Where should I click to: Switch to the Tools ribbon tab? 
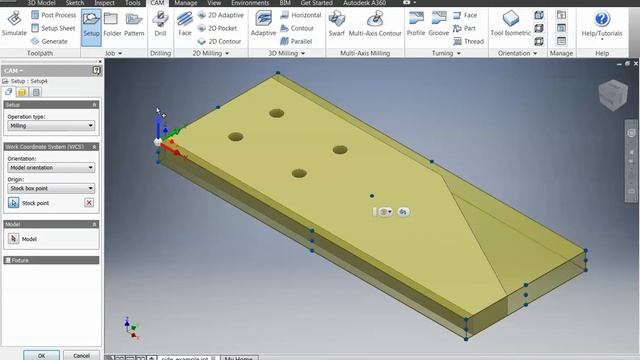[x=133, y=3]
